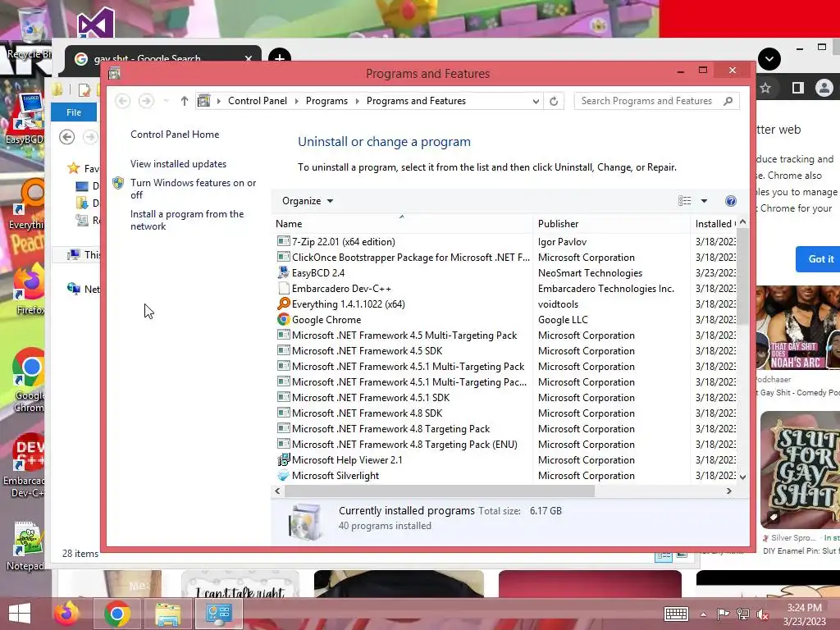
Task: Click the Slut For Gay Shit pin thumbnail
Action: (x=801, y=470)
